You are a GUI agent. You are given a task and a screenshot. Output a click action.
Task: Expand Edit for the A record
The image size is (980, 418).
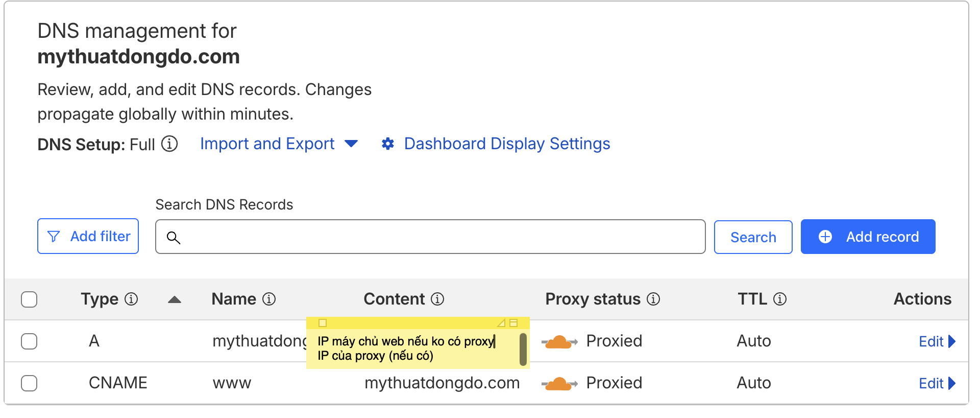pyautogui.click(x=937, y=341)
